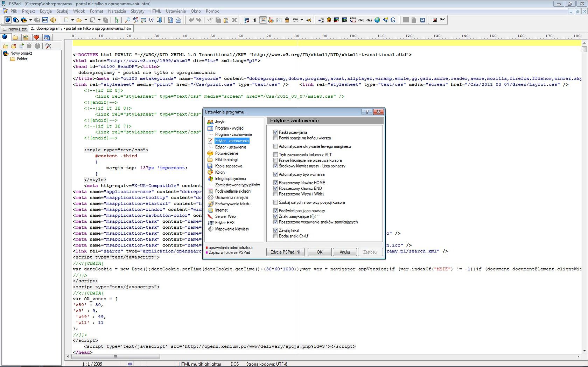Uncheck Paski przewijania checkbox
588x367 pixels.
[x=275, y=132]
